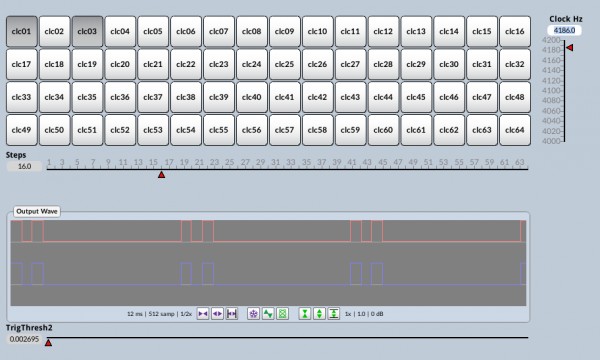Toggle off the clc03 step button
This screenshot has height=360, width=600.
tap(87, 31)
